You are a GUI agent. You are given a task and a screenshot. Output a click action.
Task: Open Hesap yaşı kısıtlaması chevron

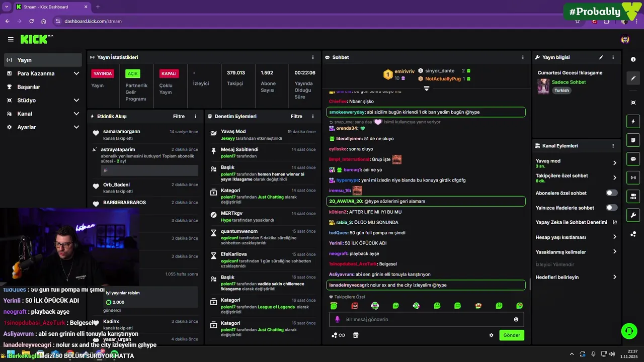[x=614, y=237]
